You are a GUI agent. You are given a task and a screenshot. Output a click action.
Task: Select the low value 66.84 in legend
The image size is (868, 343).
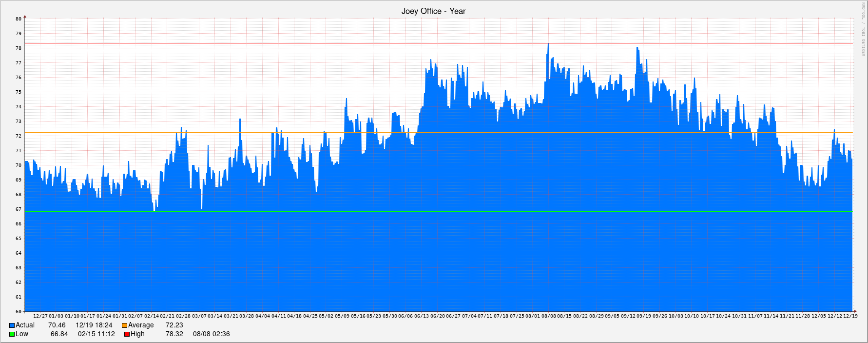(x=59, y=334)
